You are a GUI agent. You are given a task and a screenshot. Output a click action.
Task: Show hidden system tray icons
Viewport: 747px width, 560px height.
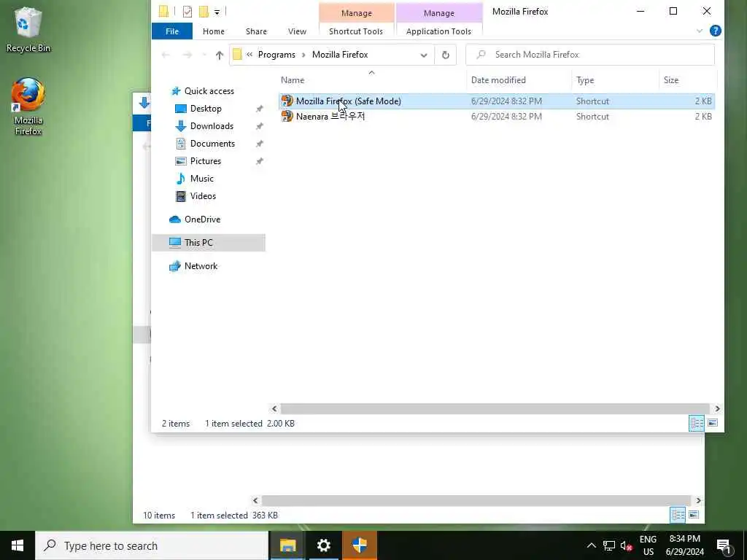[x=591, y=545]
